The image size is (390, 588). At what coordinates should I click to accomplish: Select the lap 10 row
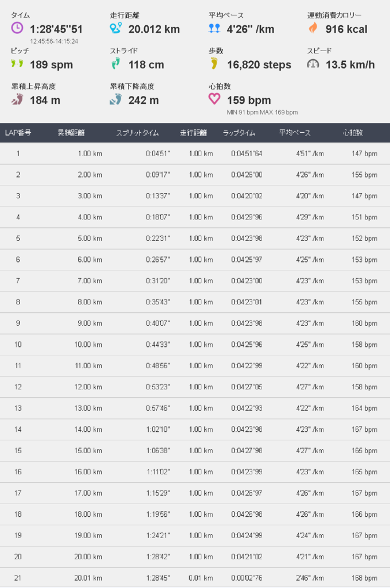(x=195, y=345)
